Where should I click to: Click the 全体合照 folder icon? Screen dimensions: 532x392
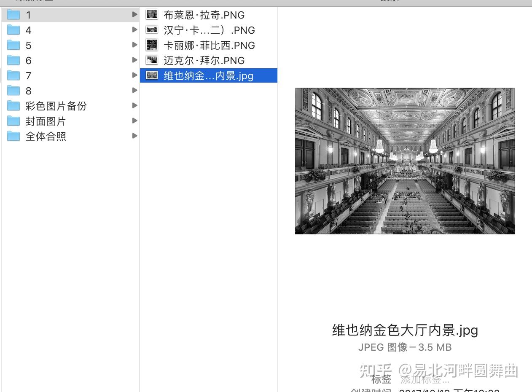[x=13, y=137]
